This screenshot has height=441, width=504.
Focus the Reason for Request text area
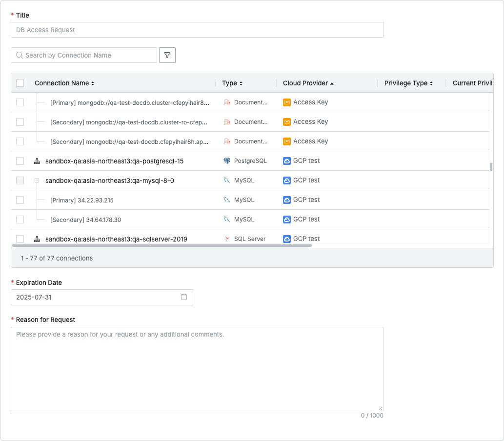(197, 369)
